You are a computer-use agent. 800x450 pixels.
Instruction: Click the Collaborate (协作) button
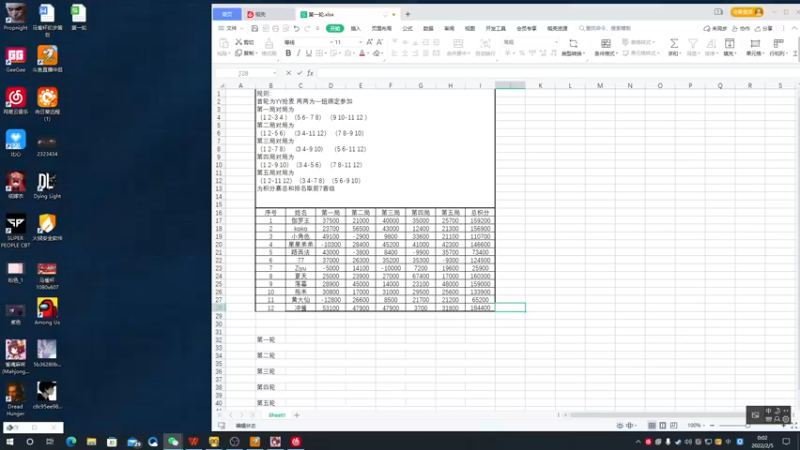tap(741, 29)
